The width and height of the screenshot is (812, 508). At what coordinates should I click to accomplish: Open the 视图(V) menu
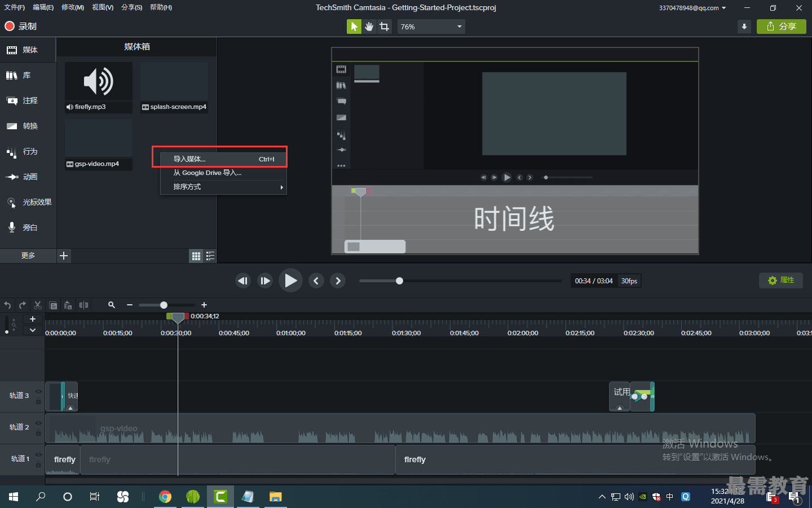[103, 7]
